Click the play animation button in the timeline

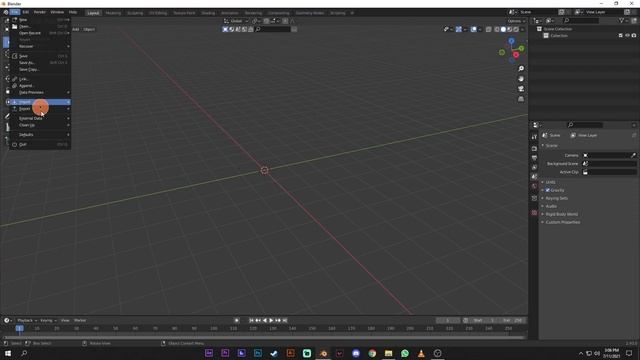click(271, 320)
